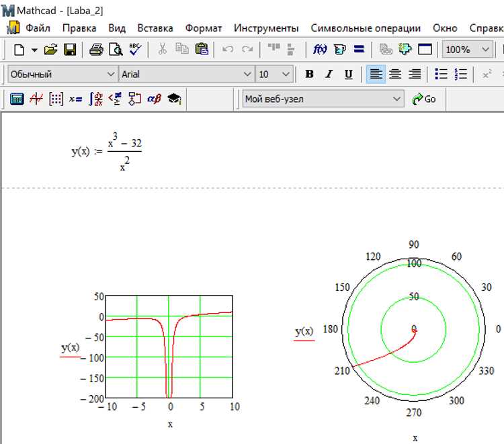Open print preview with the magnifier page icon
The width and height of the screenshot is (504, 444).
116,50
